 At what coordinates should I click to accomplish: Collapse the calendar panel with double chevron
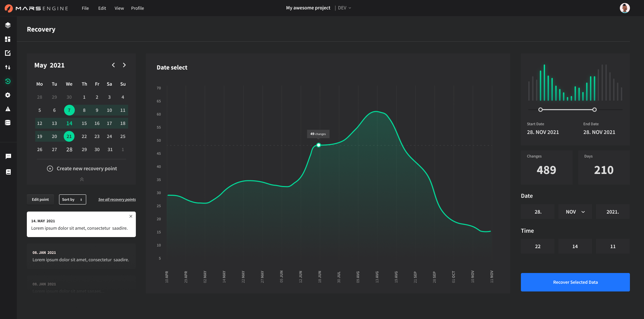pyautogui.click(x=82, y=179)
